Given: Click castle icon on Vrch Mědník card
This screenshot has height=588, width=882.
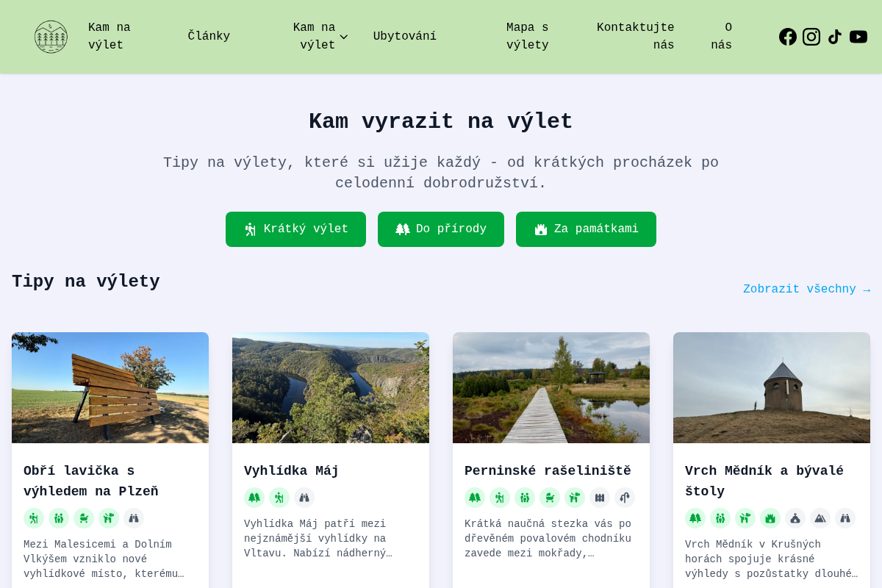Looking at the screenshot, I should tap(770, 518).
